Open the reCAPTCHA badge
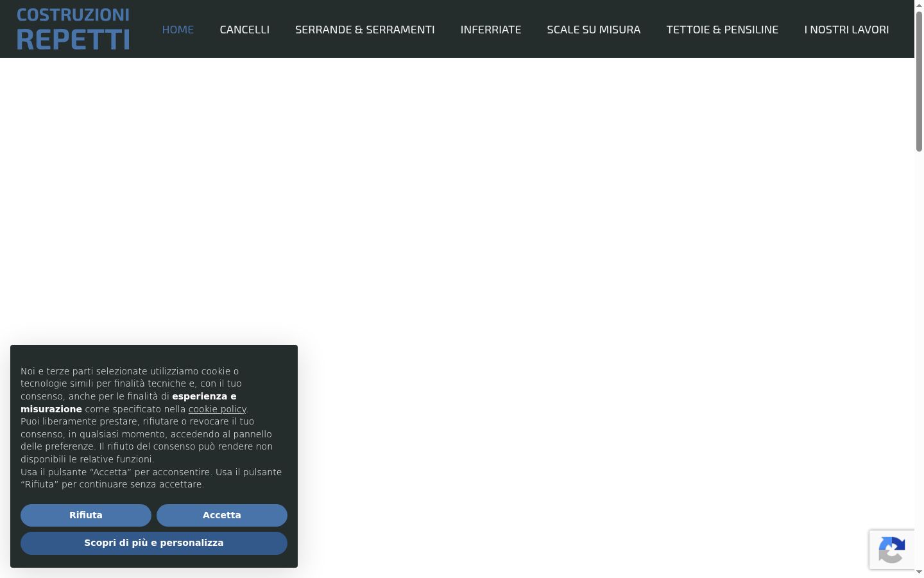 pyautogui.click(x=892, y=549)
